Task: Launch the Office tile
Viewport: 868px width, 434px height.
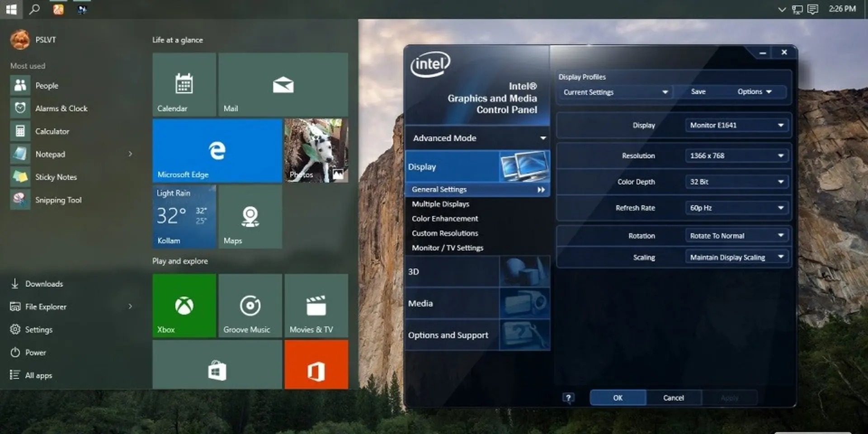Action: point(316,364)
